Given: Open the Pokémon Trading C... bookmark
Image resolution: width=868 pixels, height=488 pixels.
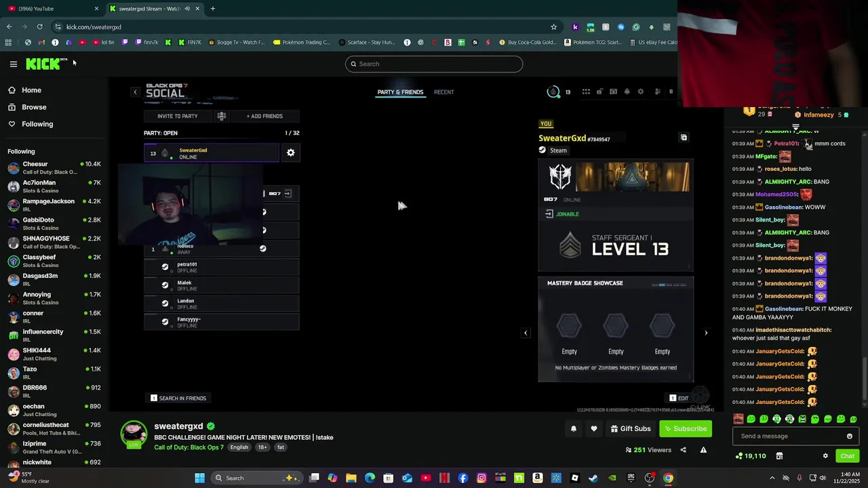Looking at the screenshot, I should (x=301, y=42).
